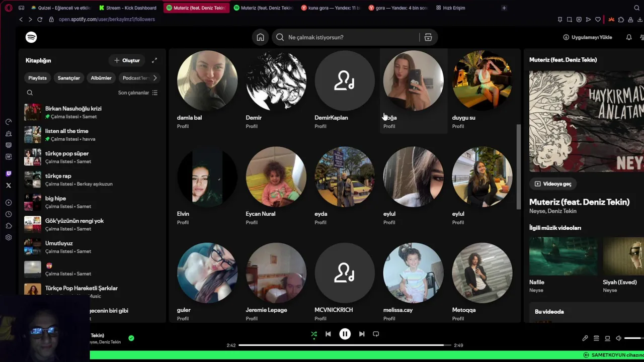This screenshot has width=644, height=362.
Task: Open the Browse icon in search bar
Action: point(428,37)
